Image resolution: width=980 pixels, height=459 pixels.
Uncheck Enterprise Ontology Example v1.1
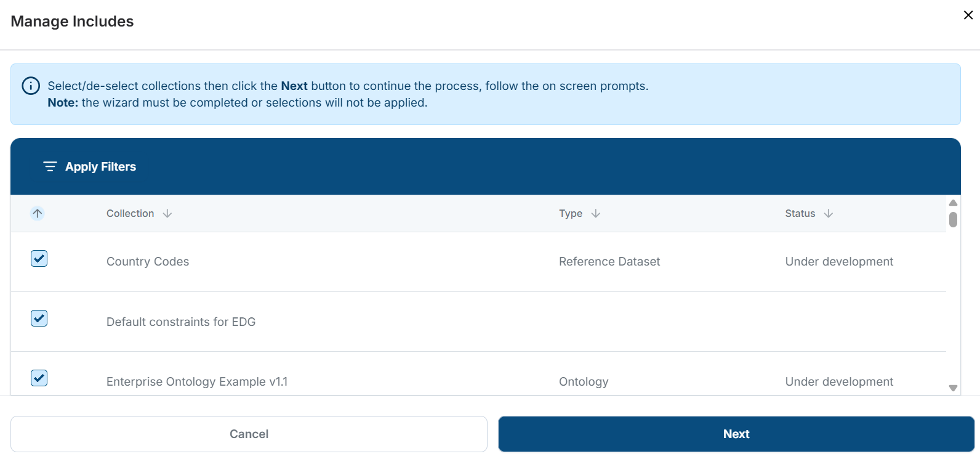pos(39,378)
